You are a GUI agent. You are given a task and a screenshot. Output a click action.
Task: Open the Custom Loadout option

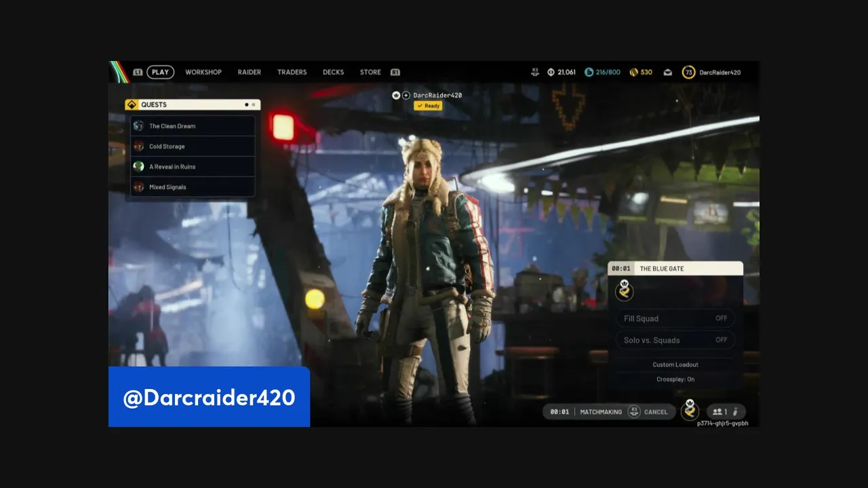point(675,365)
